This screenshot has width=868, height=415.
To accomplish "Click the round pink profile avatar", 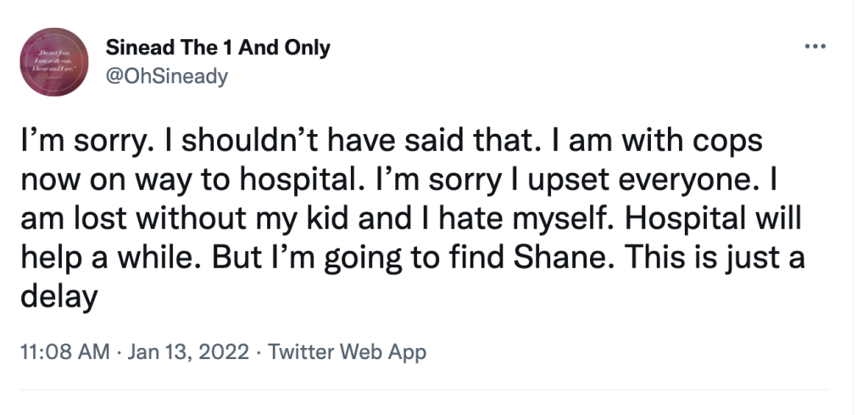I will 53,62.
